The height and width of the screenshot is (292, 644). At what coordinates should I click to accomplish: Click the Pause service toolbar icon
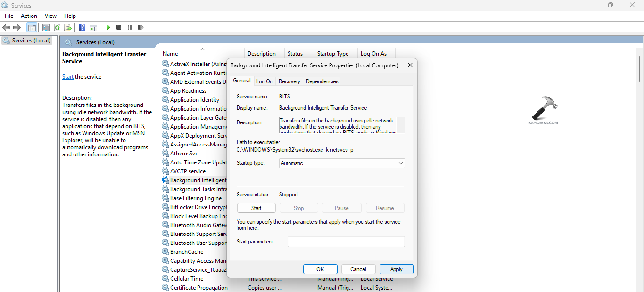pyautogui.click(x=130, y=27)
